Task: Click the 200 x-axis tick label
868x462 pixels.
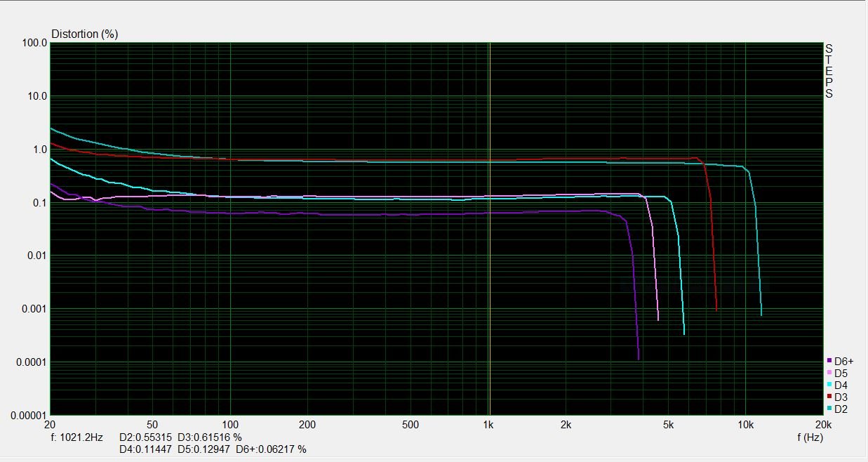Action: pos(307,425)
